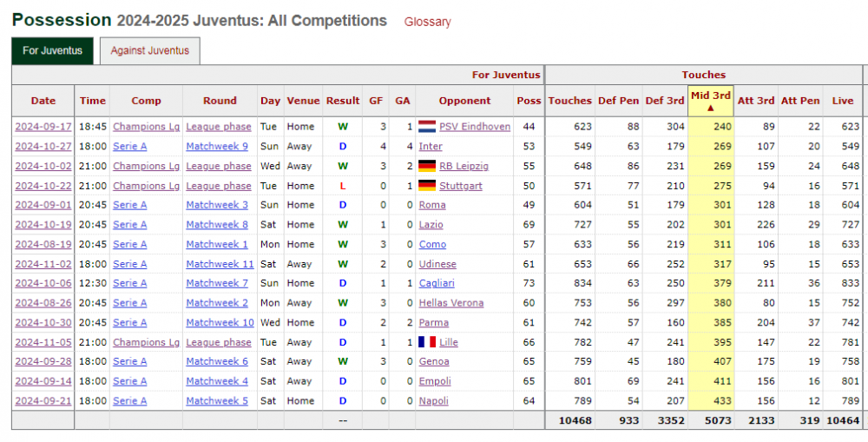Sort table by Att 3rd header
Image resolution: width=868 pixels, height=442 pixels.
pos(756,101)
